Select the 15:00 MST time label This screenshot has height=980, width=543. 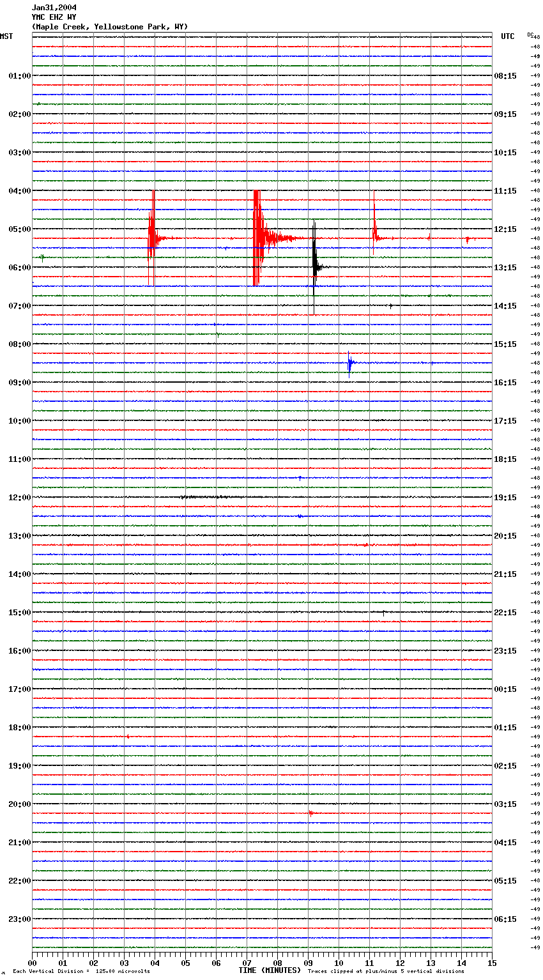20,613
